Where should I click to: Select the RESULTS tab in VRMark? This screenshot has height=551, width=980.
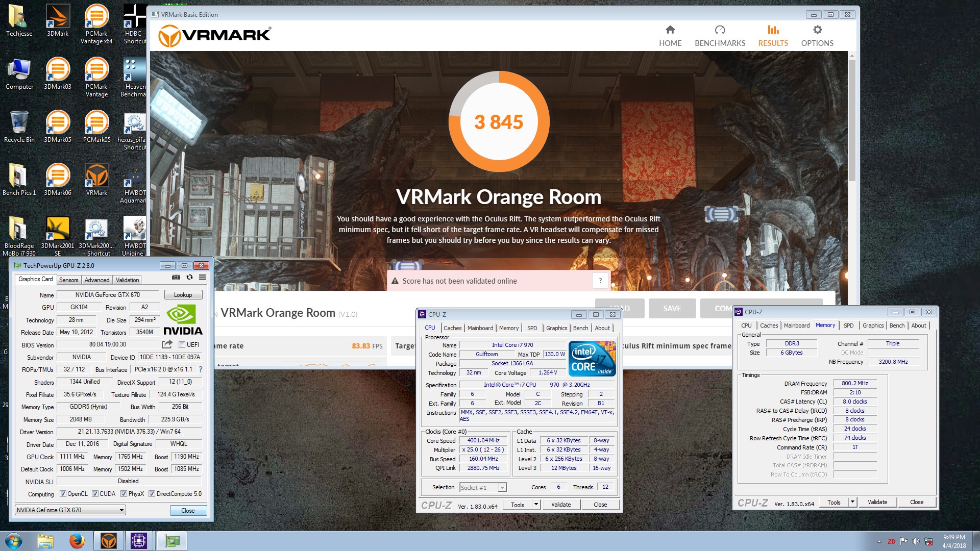pyautogui.click(x=773, y=36)
